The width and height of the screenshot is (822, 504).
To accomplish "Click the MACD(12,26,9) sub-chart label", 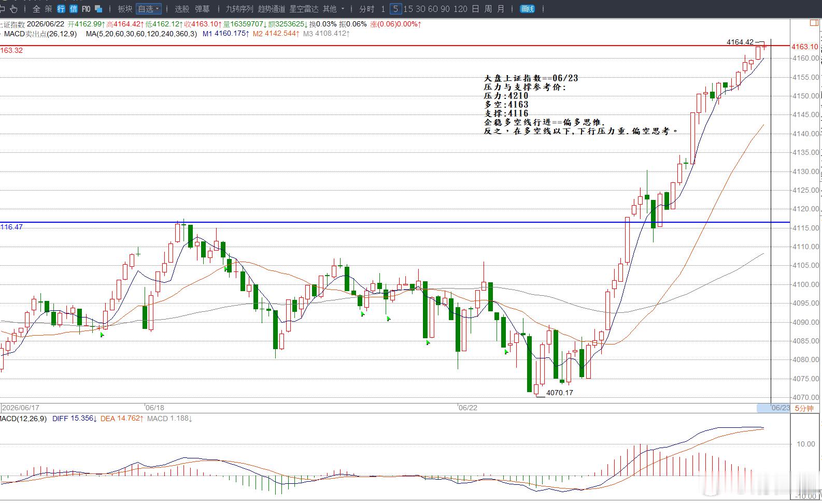I will pos(23,419).
